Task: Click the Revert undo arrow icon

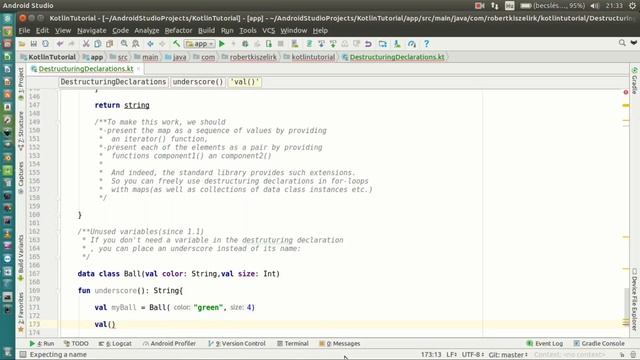Action: click(x=368, y=44)
